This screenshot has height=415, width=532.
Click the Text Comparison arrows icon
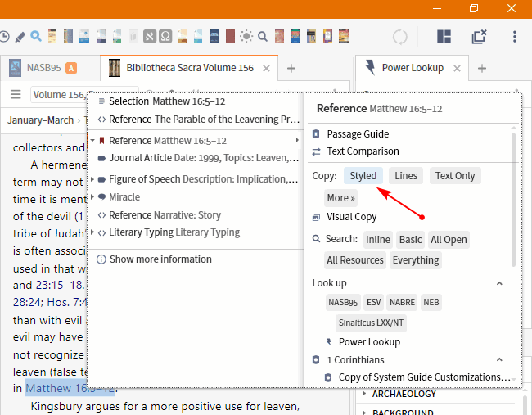pos(316,151)
